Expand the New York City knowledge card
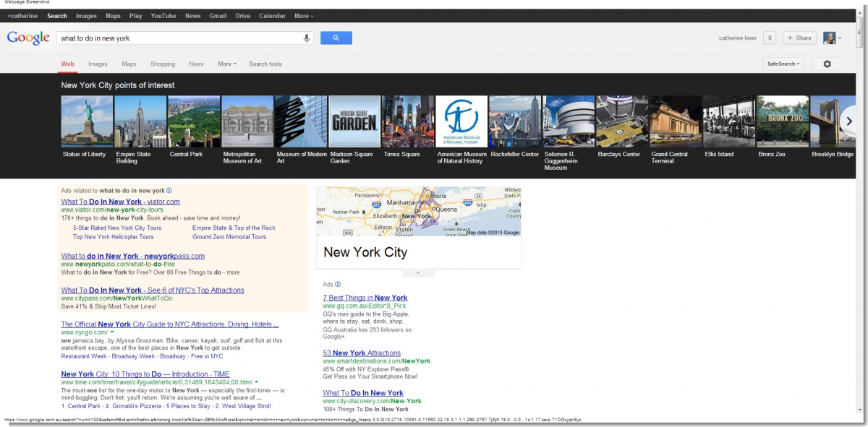 (418, 272)
